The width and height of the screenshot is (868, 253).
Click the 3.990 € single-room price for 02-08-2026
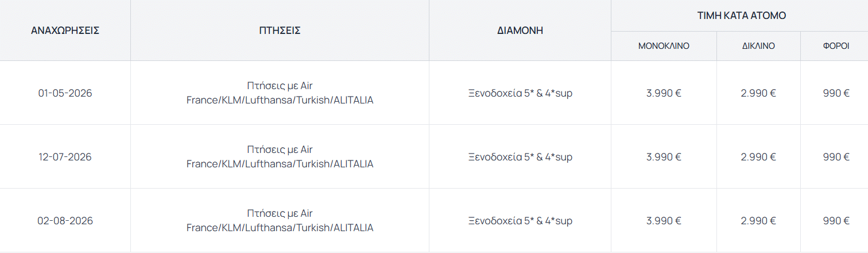coord(664,221)
